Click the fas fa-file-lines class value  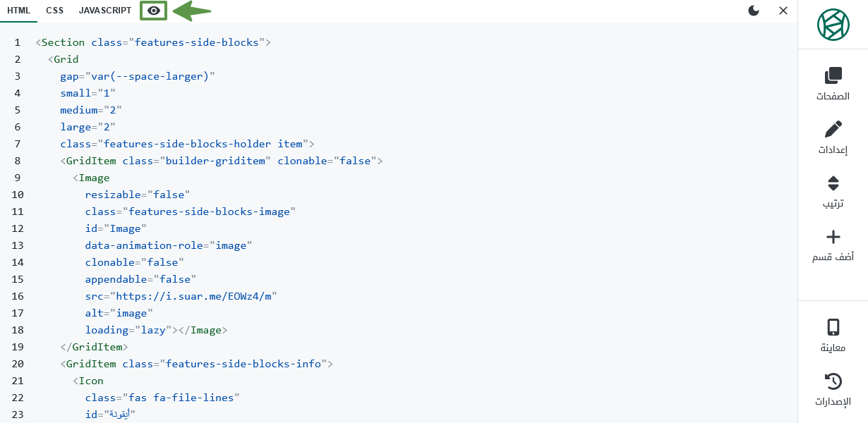pyautogui.click(x=181, y=398)
